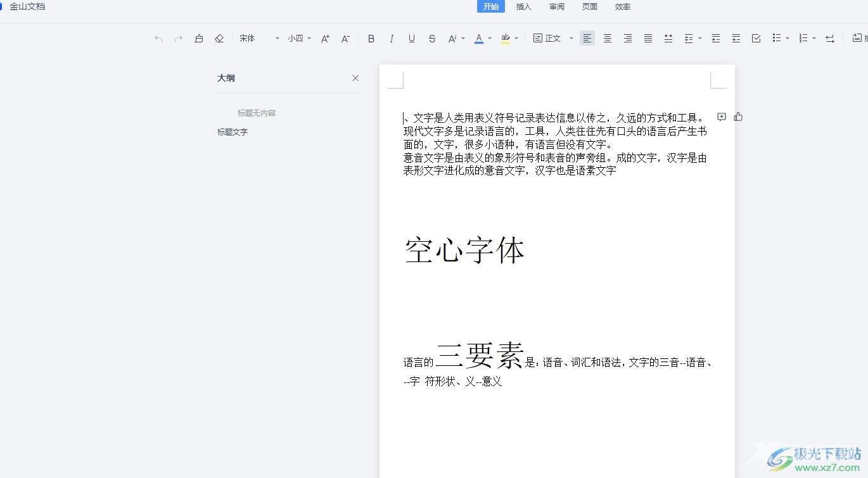Click the thumbs-up like icon
Viewport: 868px width, 478px height.
tap(738, 116)
